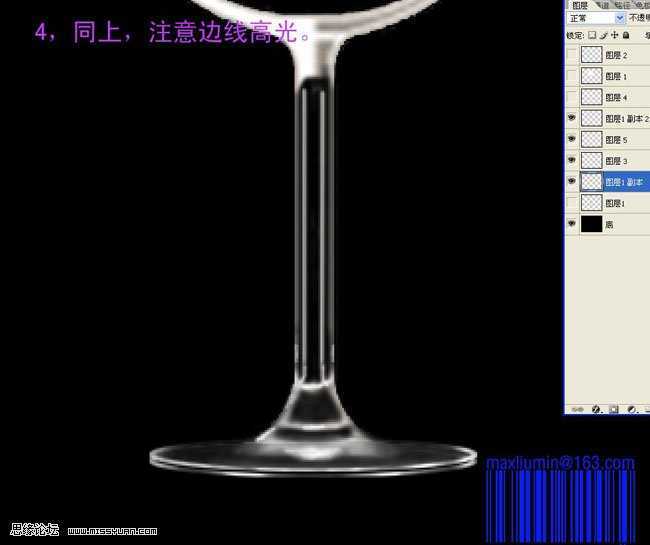Show hidden 图层1 just above background layer
Screen dimensions: 650x545
click(572, 203)
